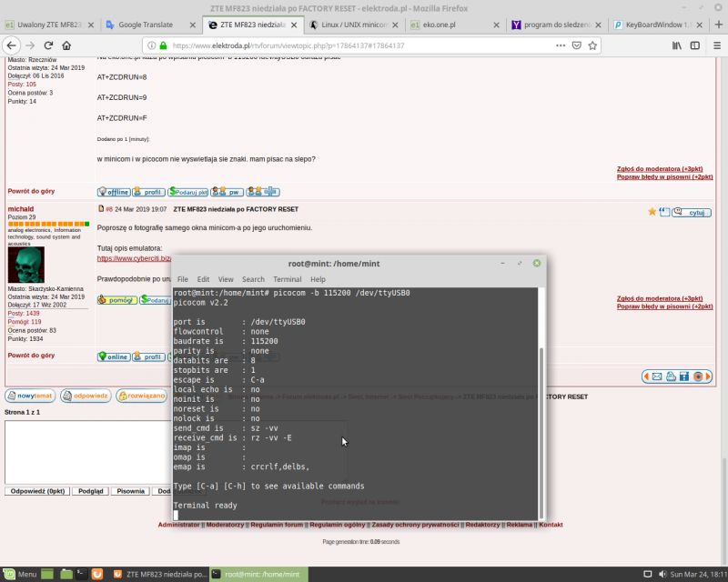This screenshot has width=728, height=582.
Task: Go to next topic orange arrow
Action: pyautogui.click(x=708, y=376)
